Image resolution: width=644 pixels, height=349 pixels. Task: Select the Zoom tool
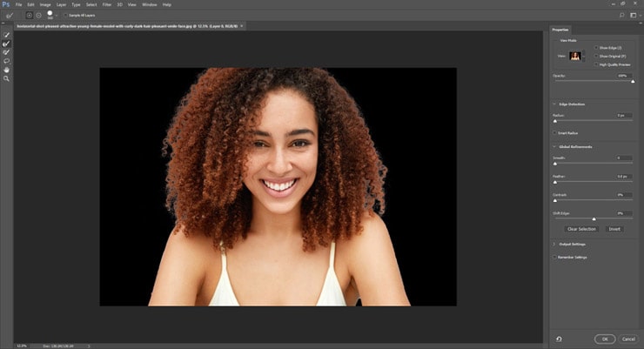(x=7, y=78)
